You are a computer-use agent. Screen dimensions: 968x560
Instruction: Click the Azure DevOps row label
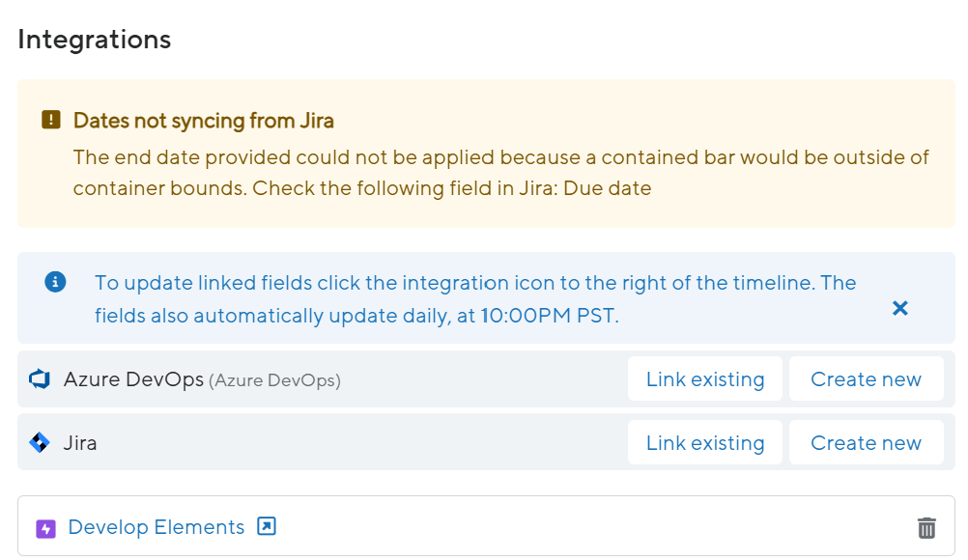point(135,379)
